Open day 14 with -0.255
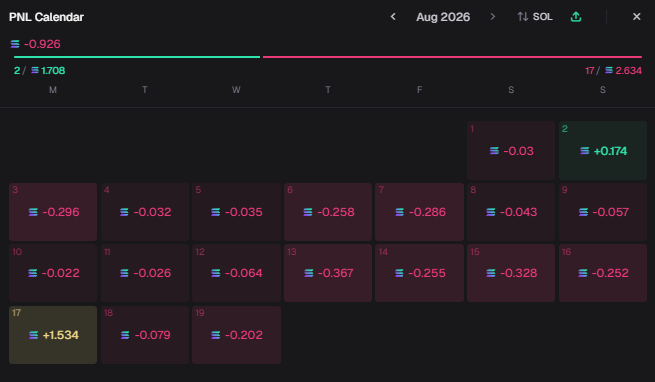655x382 pixels. click(419, 273)
